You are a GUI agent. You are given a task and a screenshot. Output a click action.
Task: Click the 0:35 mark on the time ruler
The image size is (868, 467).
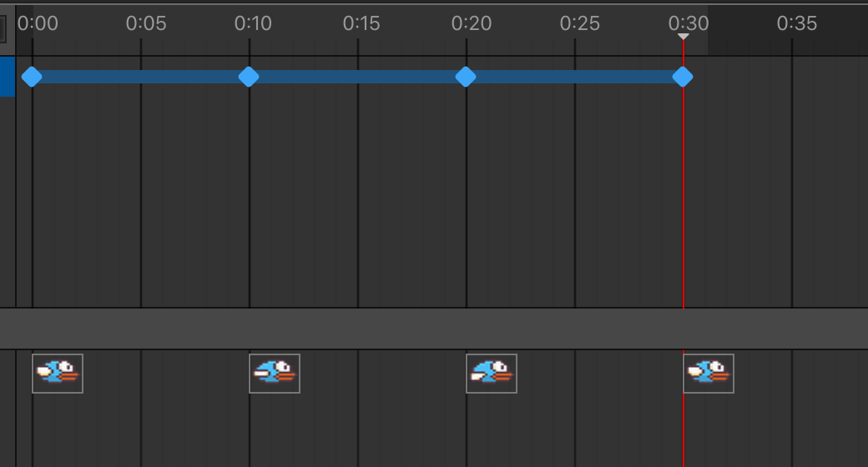tap(797, 24)
